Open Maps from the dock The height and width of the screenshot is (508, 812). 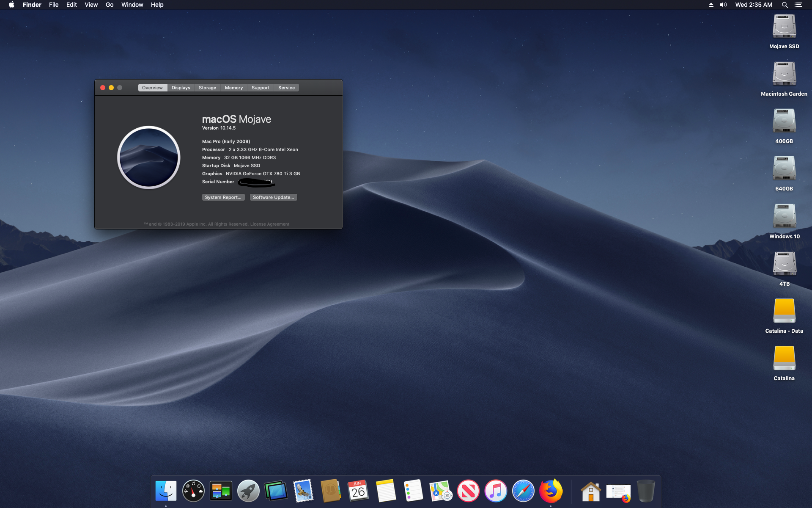coord(441,491)
